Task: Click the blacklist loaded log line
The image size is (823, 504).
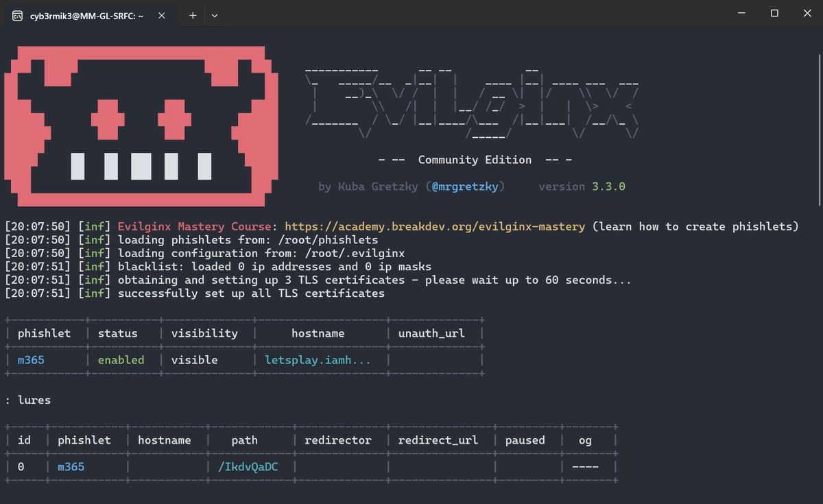Action: coord(218,267)
